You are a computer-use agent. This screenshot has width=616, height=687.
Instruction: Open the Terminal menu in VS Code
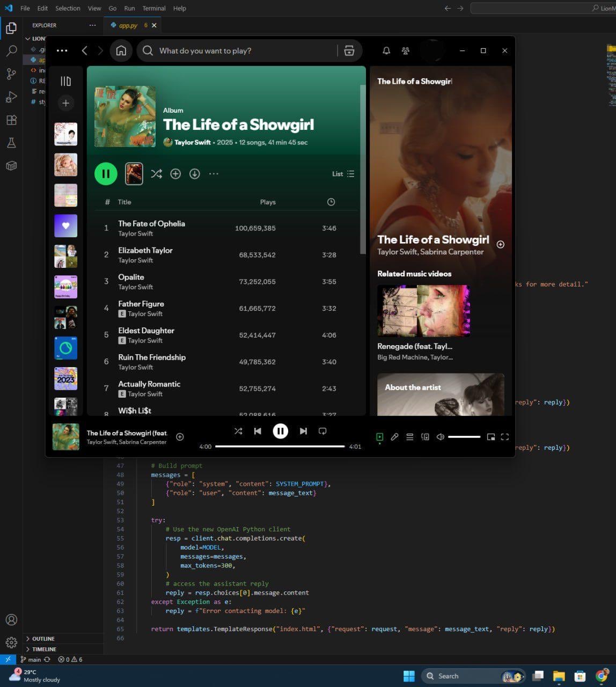[153, 8]
